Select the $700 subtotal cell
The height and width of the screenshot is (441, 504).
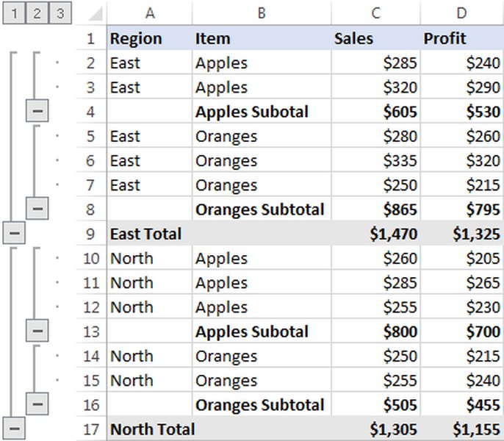point(462,331)
